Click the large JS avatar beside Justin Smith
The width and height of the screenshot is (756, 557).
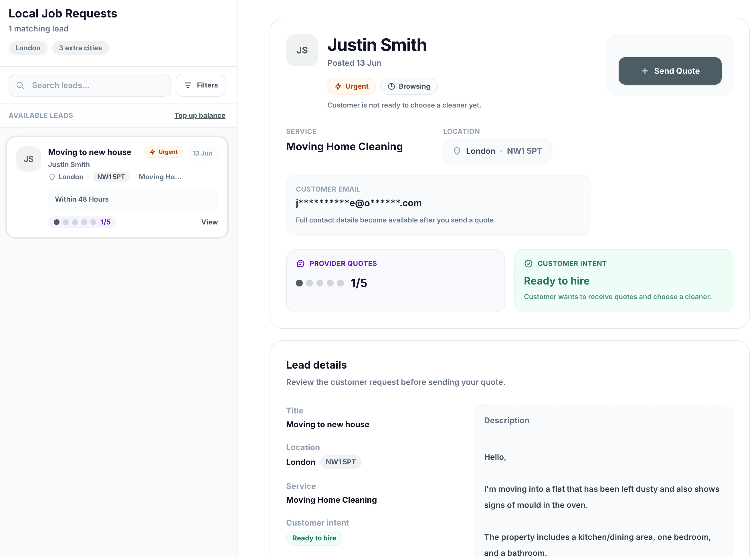302,50
